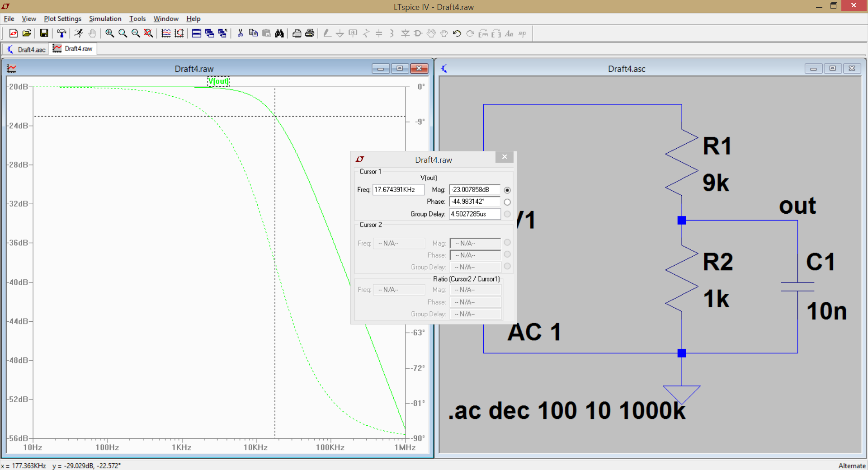Screen dimensions: 868x470
Task: Open the Tools menu
Action: tap(137, 19)
